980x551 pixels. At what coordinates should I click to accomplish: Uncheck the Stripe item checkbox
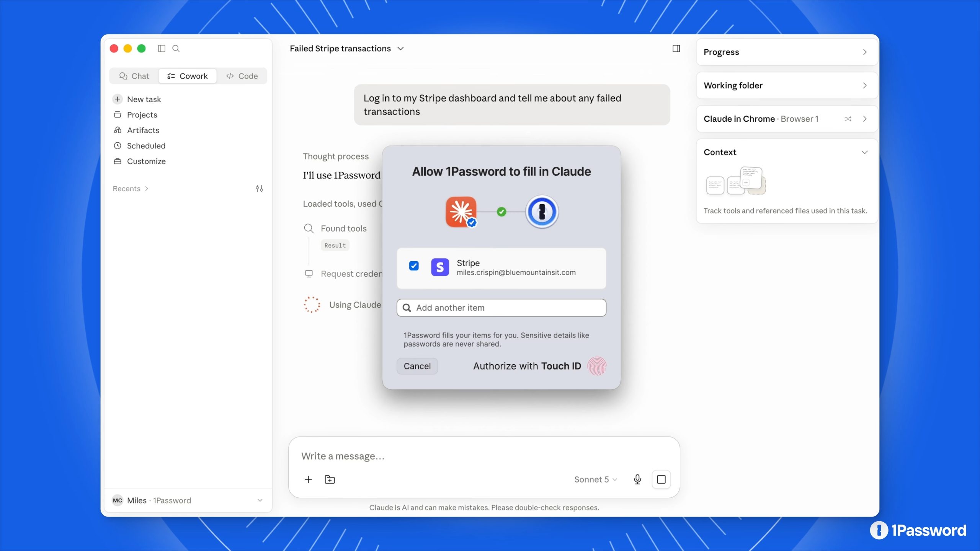[x=414, y=266]
